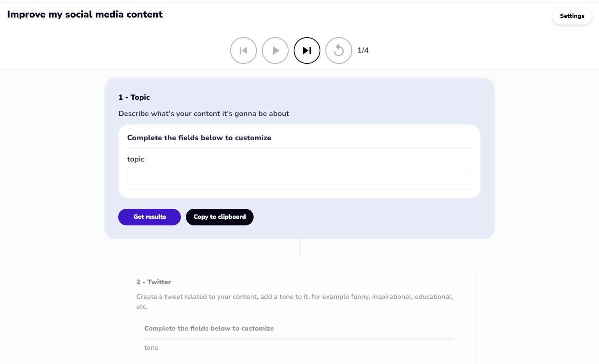Click the connector line between steps
599x364 pixels.
click(299, 248)
